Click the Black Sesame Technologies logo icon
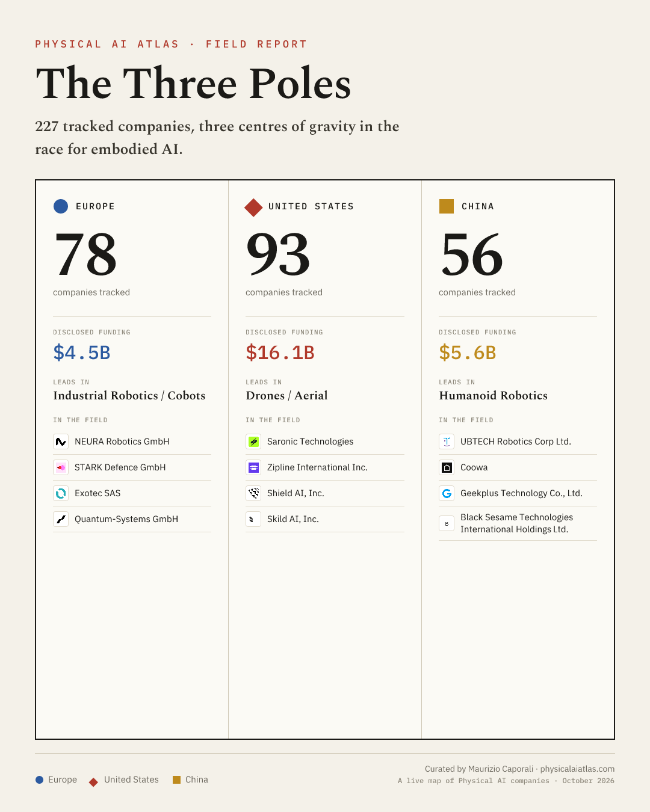650x812 pixels. coord(447,523)
